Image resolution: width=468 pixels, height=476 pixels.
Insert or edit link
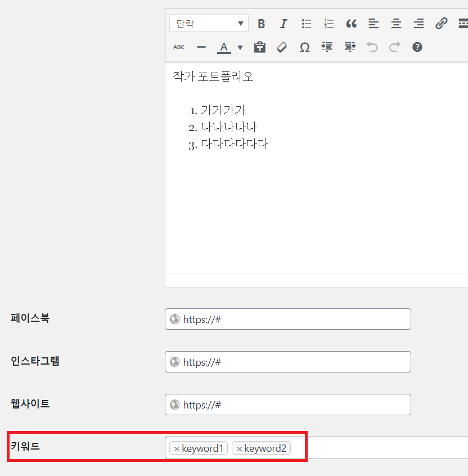(x=442, y=24)
